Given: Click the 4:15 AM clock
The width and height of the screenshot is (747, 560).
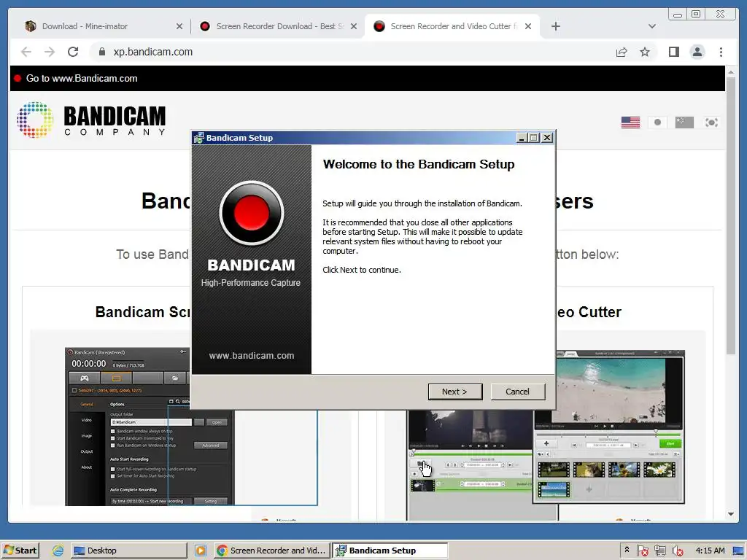Looking at the screenshot, I should coord(710,551).
